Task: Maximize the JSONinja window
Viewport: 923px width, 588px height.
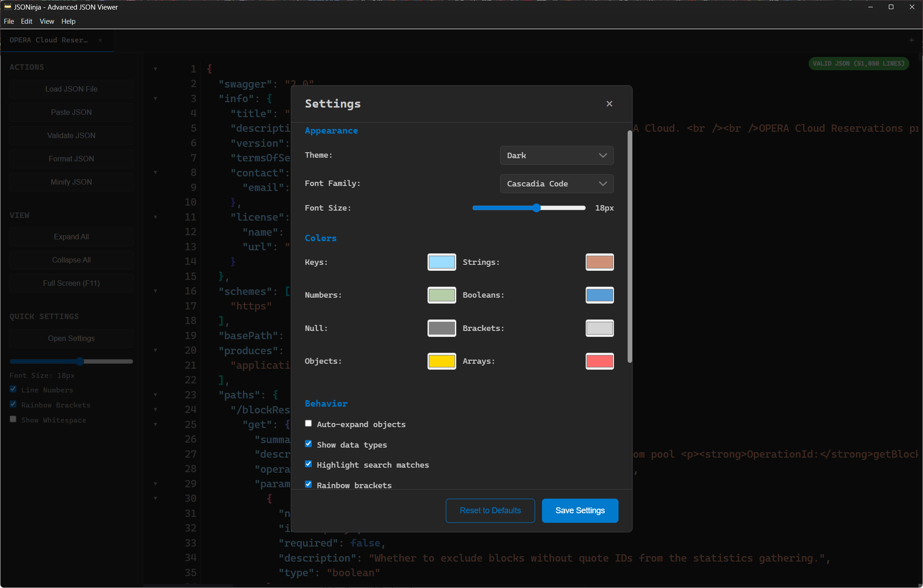Action: [x=891, y=7]
